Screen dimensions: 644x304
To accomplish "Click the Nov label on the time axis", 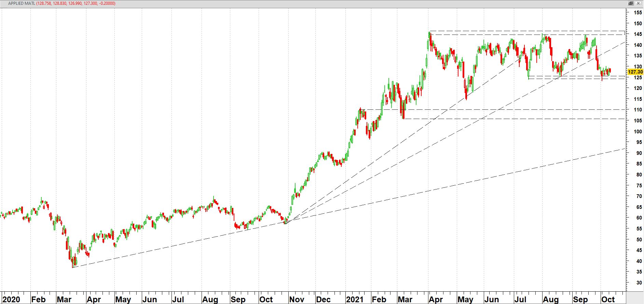I will (x=297, y=300).
